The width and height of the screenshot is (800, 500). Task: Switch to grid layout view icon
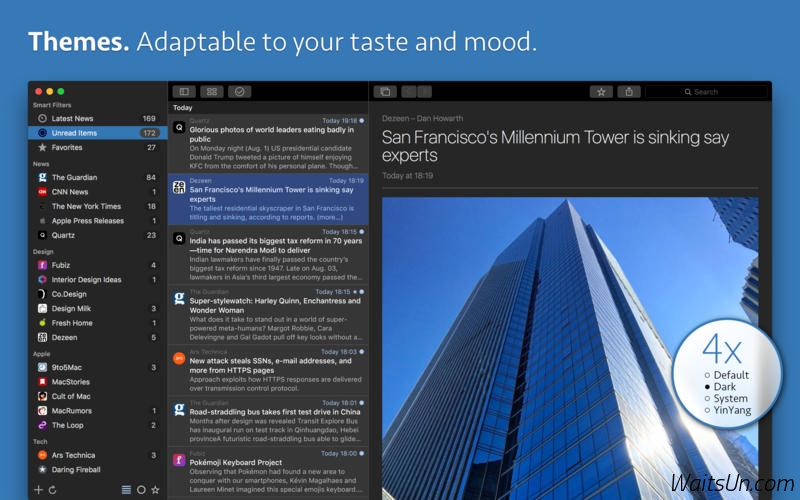(211, 92)
